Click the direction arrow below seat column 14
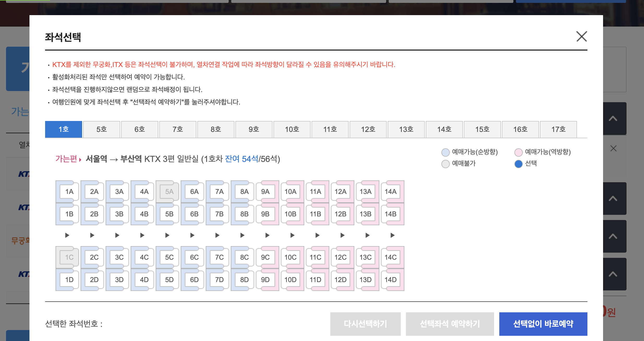The height and width of the screenshot is (341, 644). pos(392,235)
